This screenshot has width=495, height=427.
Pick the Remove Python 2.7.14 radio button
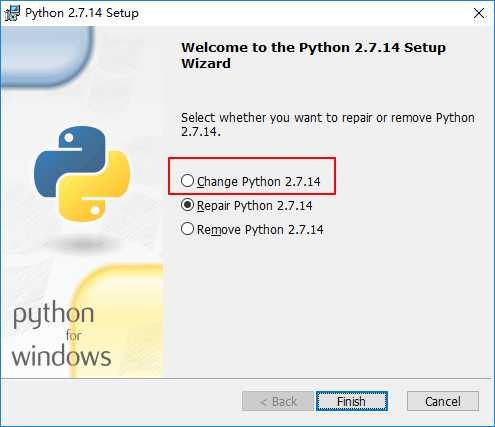pyautogui.click(x=187, y=229)
